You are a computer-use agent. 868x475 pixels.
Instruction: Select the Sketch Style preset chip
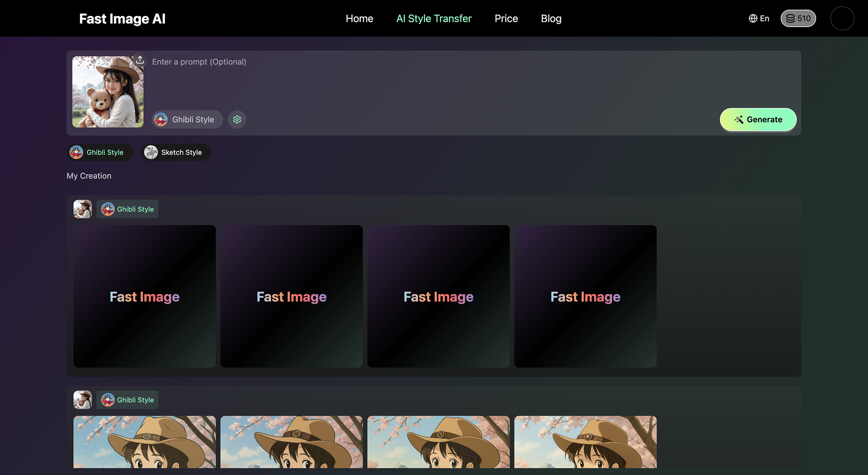[x=176, y=152]
